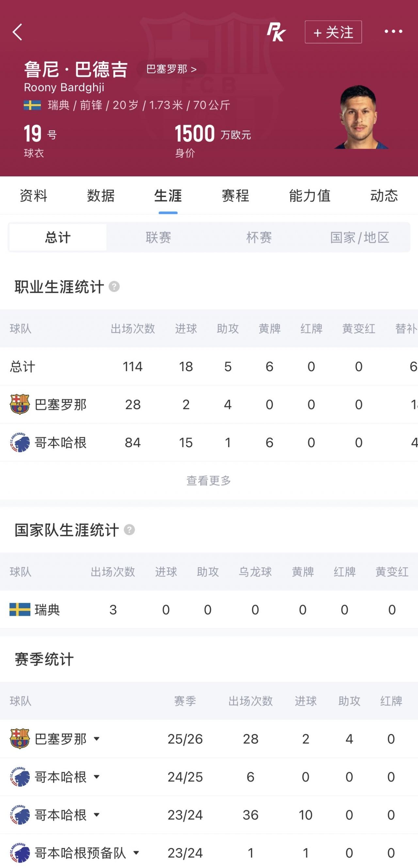Screen dimensions: 418x868
Task: Open the 能力值 tab
Action: point(310,196)
